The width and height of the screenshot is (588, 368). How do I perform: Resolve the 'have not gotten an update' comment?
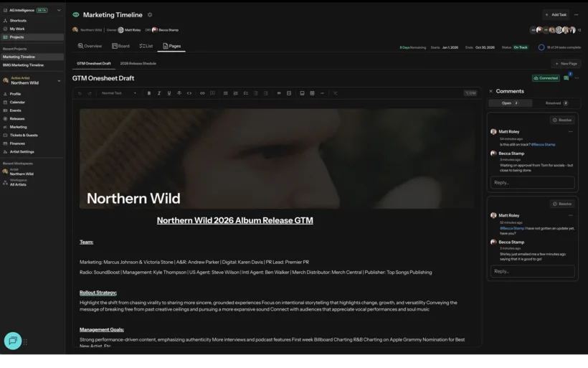(x=562, y=204)
